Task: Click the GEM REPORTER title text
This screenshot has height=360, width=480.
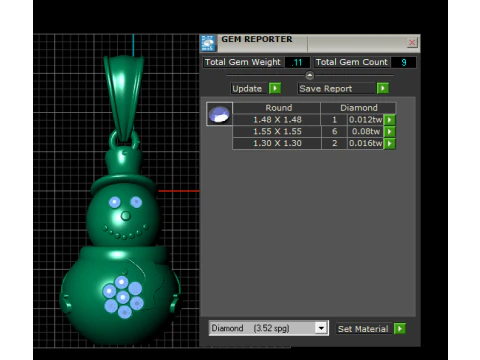Action: [x=257, y=39]
